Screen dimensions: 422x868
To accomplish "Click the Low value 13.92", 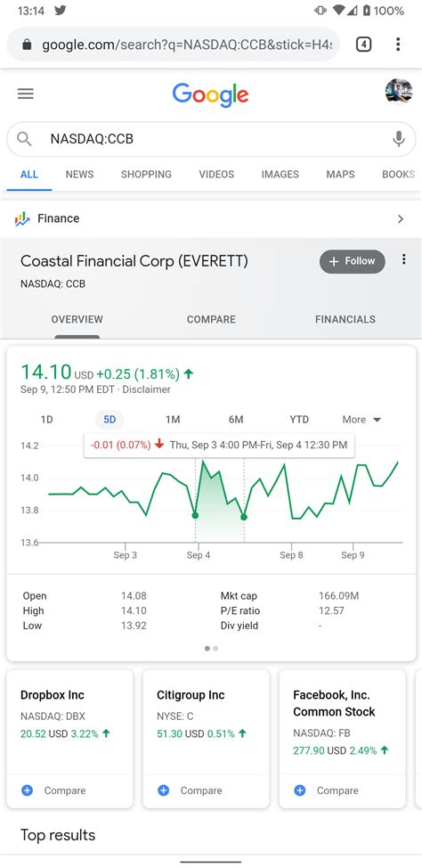I will [134, 626].
